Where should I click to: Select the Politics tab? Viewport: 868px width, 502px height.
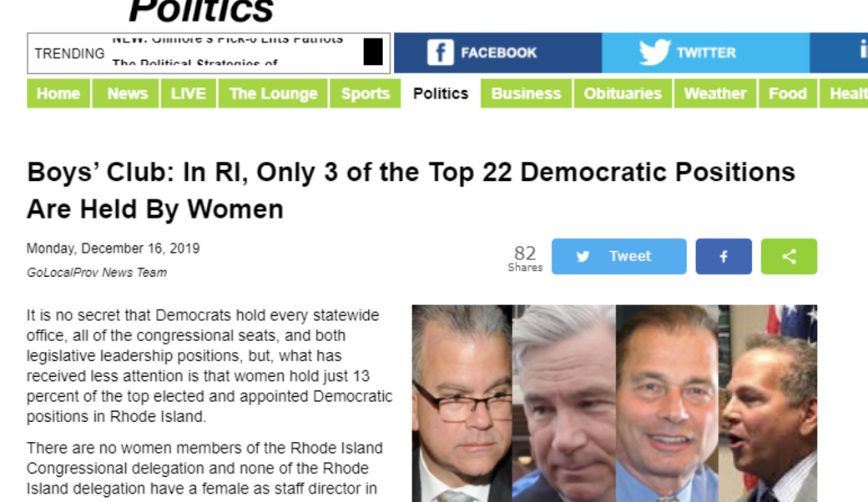[x=441, y=93]
